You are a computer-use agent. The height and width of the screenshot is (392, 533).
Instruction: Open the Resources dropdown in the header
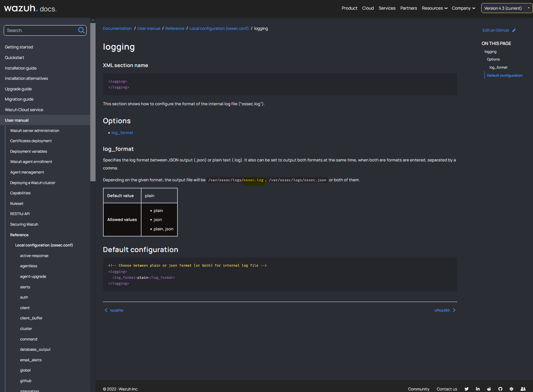[434, 8]
